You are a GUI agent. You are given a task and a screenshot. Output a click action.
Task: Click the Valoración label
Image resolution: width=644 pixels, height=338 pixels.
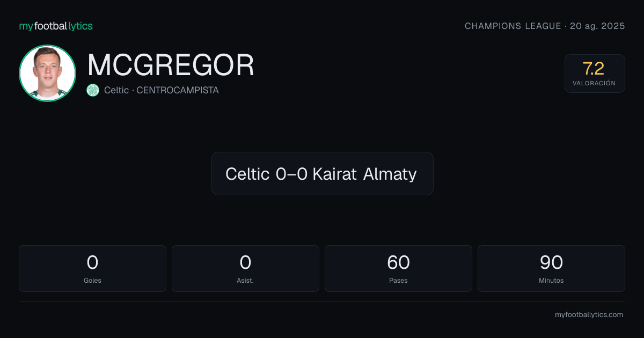point(594,83)
